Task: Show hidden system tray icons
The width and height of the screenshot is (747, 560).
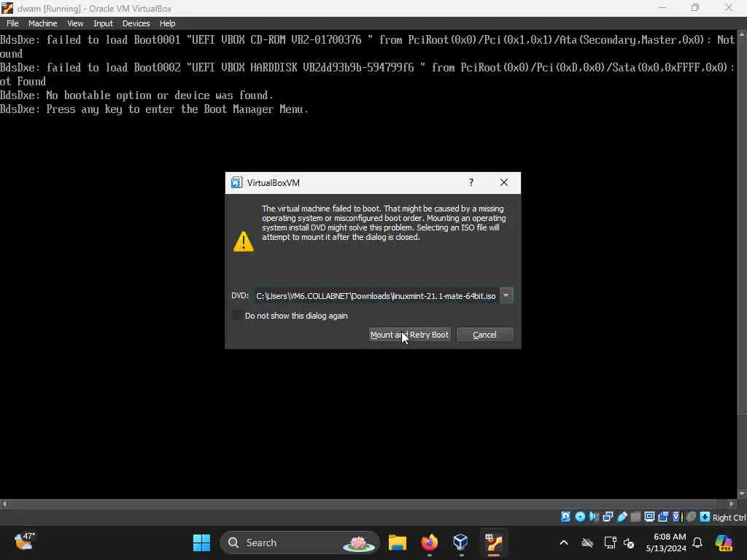Action: pos(564,542)
